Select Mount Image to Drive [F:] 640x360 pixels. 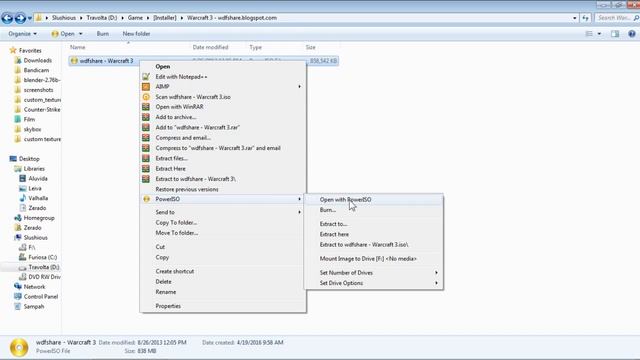coord(373,259)
